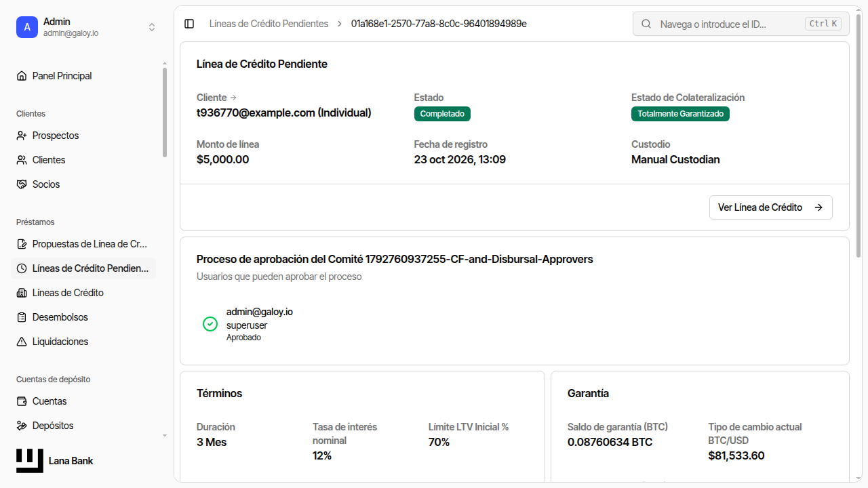Click the Totalmente Garantizado badge

(x=680, y=114)
